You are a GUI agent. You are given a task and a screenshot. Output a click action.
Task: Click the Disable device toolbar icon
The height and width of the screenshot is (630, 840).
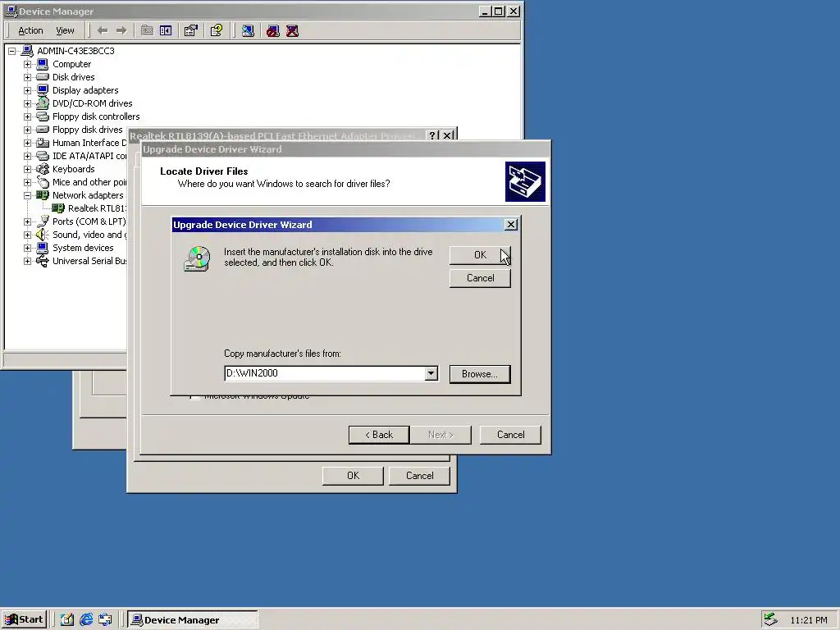click(272, 30)
